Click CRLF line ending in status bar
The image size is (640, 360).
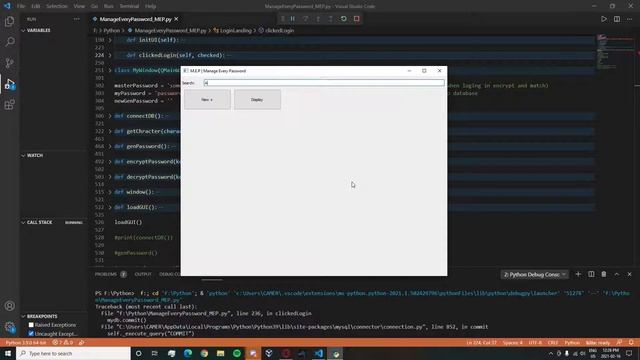click(x=553, y=342)
